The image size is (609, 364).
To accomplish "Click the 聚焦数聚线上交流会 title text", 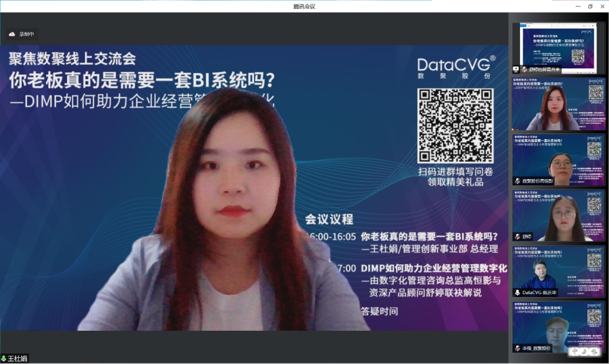I will [x=72, y=59].
